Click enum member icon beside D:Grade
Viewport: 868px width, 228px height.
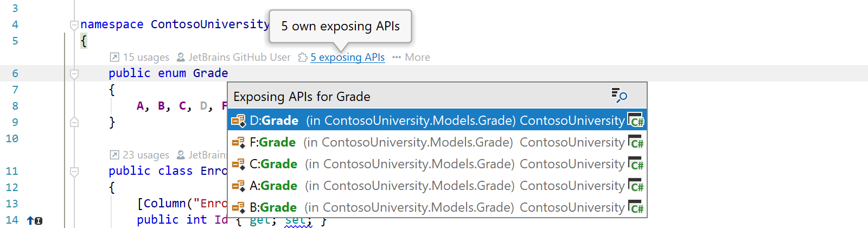click(x=239, y=121)
